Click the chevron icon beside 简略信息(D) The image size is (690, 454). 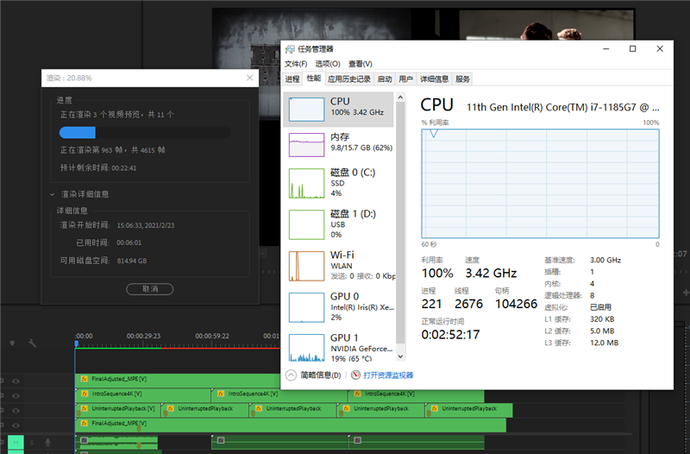pos(291,375)
